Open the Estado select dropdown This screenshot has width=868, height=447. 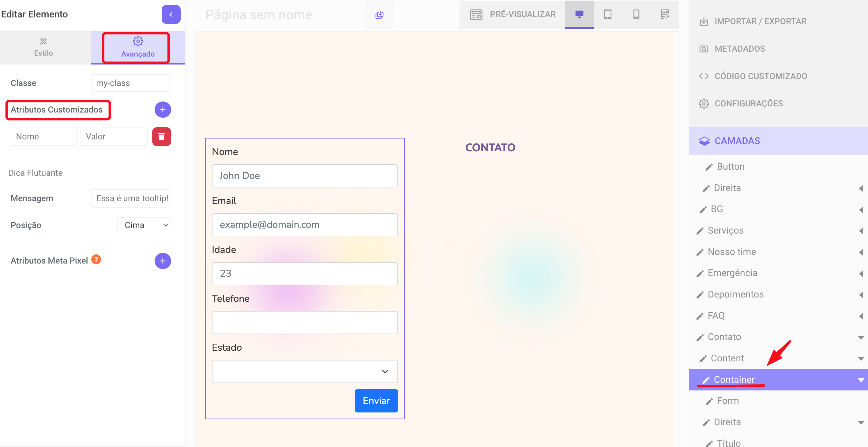pyautogui.click(x=304, y=371)
